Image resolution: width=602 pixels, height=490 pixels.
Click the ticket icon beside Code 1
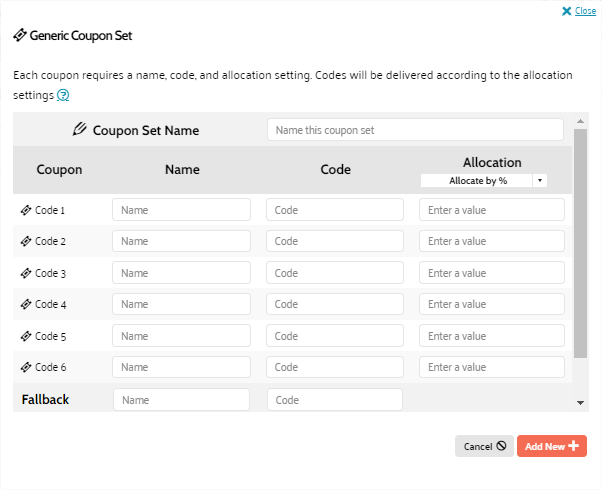(26, 210)
